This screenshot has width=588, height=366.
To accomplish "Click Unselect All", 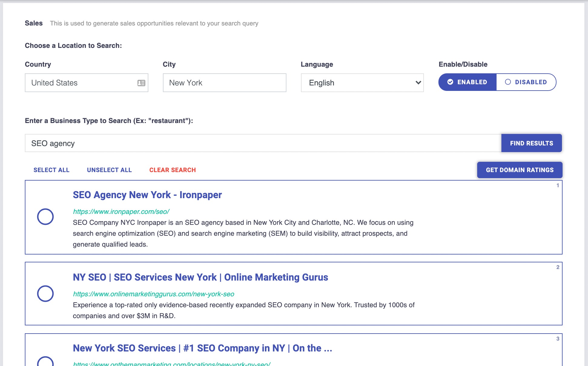I will 109,170.
